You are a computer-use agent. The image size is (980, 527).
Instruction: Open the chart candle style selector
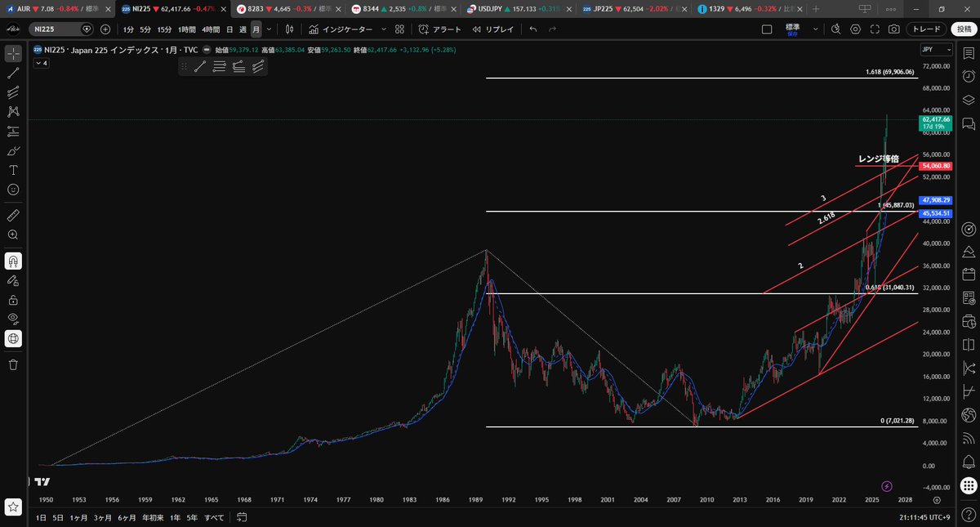pos(290,29)
